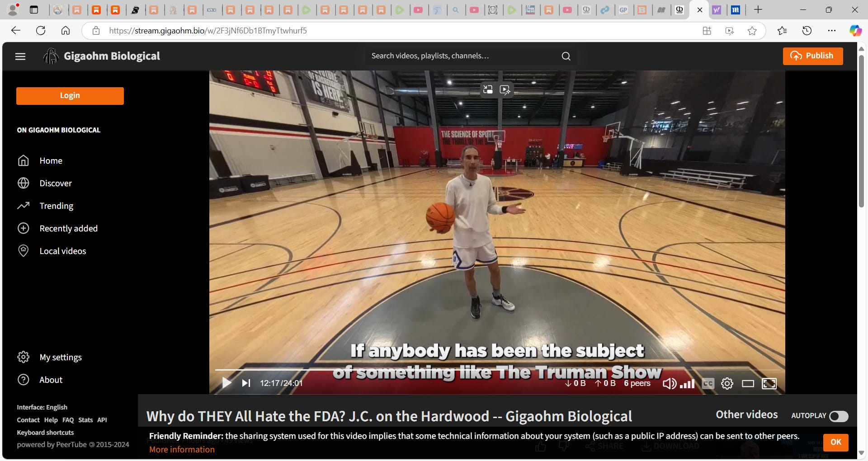Open the tab actions menu icon
This screenshot has height=461, width=868.
(34, 9)
